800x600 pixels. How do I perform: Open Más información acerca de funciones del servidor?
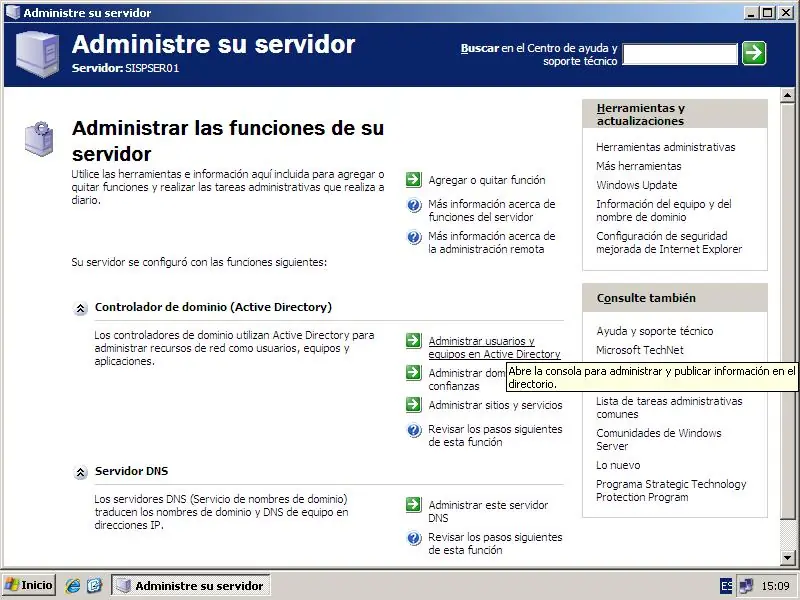click(x=492, y=211)
